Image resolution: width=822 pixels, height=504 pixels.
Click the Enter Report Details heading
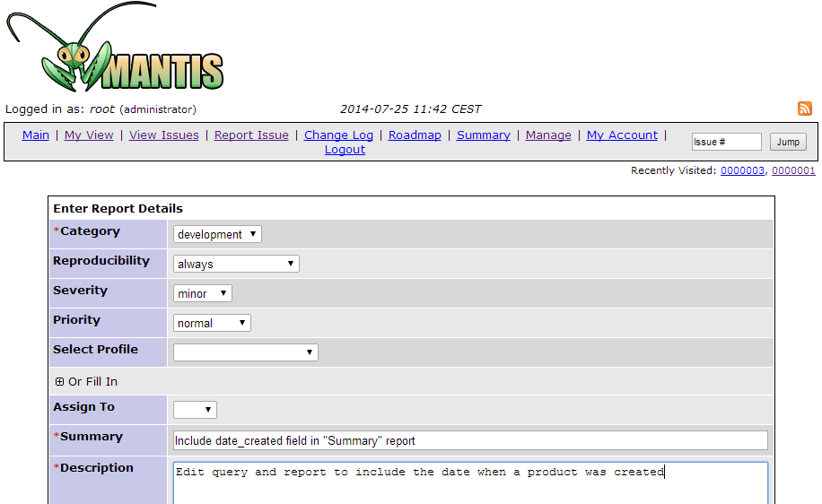(x=118, y=209)
